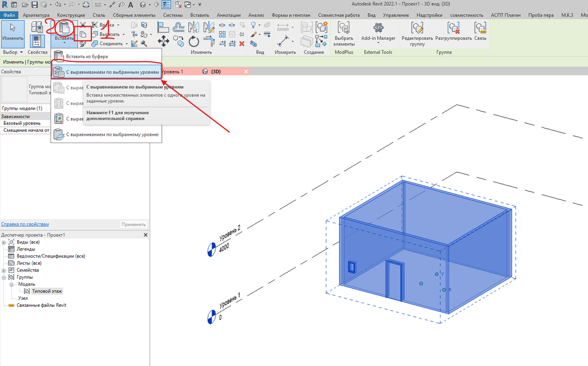This screenshot has height=366, width=588.
Task: Open the Файл menu tab
Action: coord(8,15)
